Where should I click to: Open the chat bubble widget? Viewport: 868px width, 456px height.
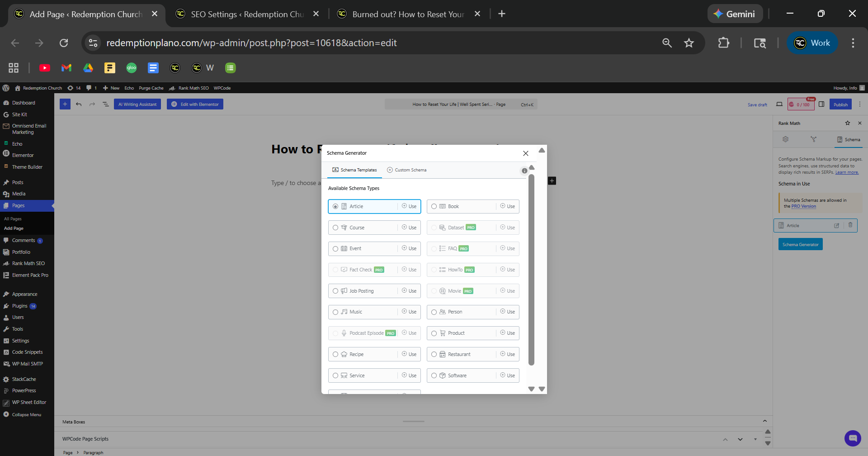853,438
